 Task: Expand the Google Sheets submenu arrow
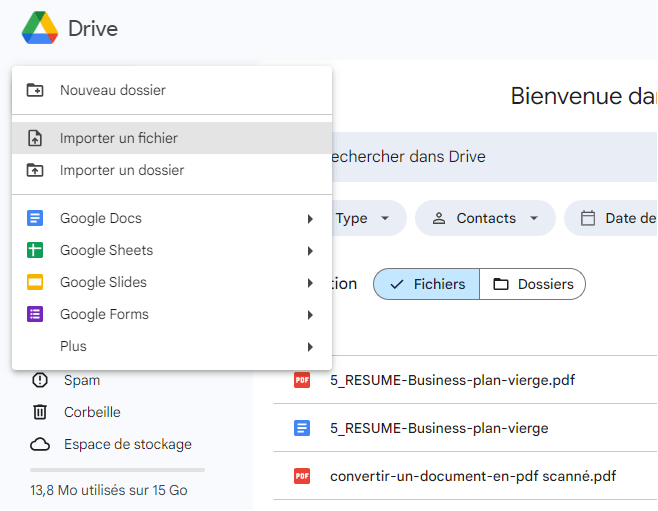(310, 251)
